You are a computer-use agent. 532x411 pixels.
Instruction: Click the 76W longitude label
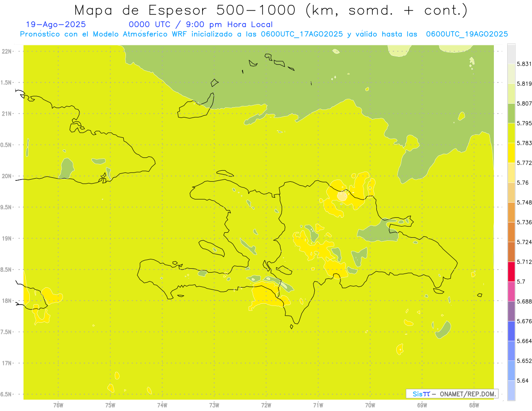coord(58,405)
